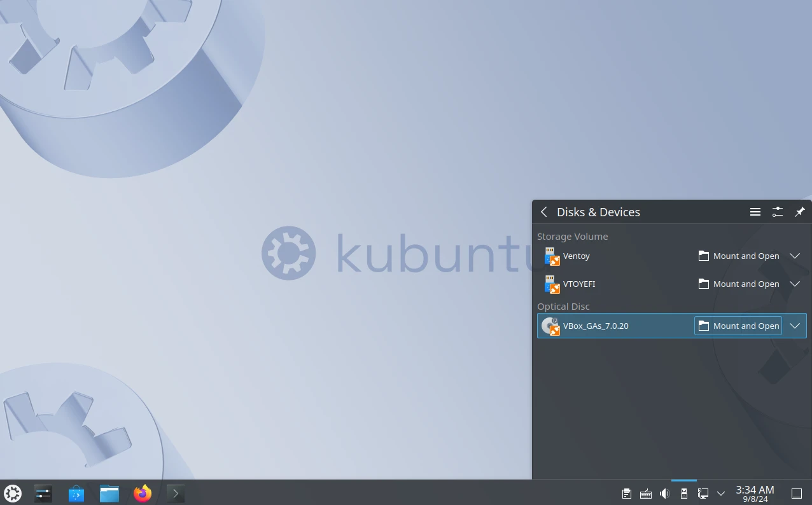
Task: Click the Ventoy USB drive icon
Action: pyautogui.click(x=551, y=256)
